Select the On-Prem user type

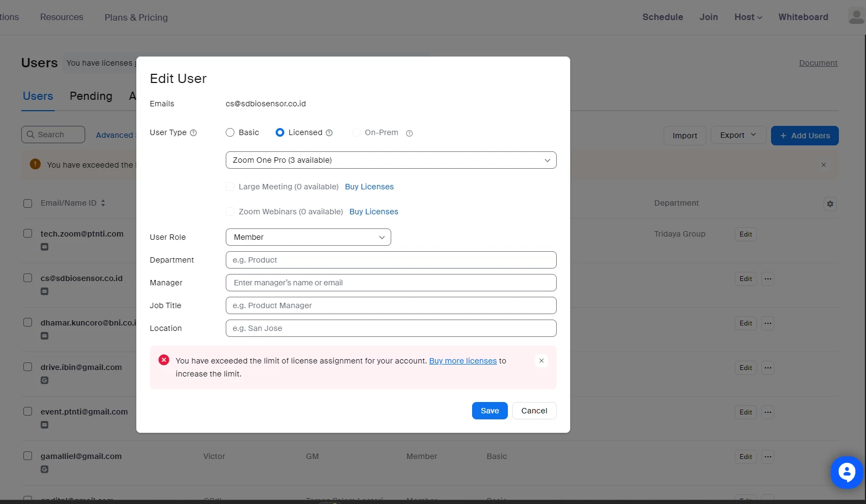pos(356,132)
